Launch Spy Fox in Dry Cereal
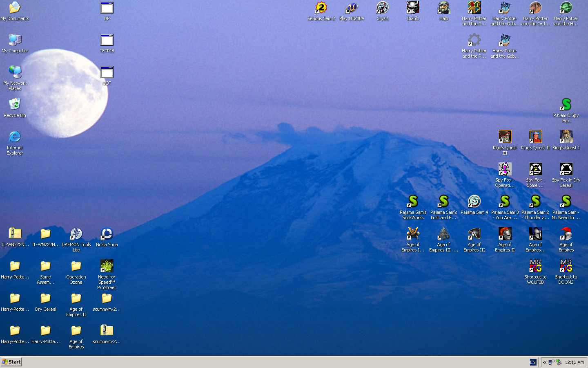The width and height of the screenshot is (588, 368). coord(566,175)
